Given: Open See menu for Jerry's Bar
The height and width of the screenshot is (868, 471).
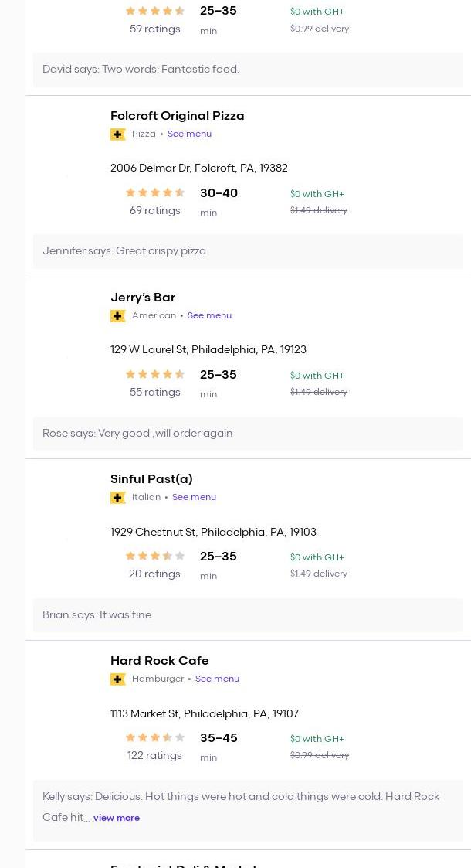Looking at the screenshot, I should (x=209, y=315).
